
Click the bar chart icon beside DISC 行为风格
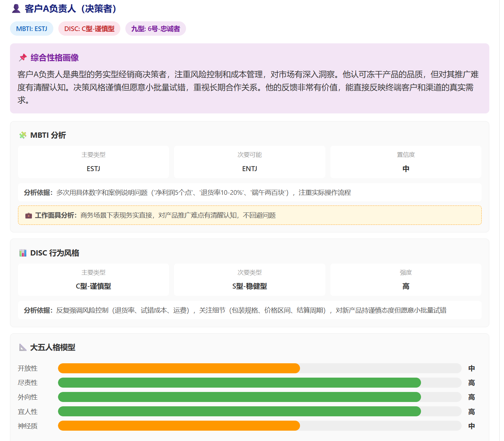(x=23, y=253)
